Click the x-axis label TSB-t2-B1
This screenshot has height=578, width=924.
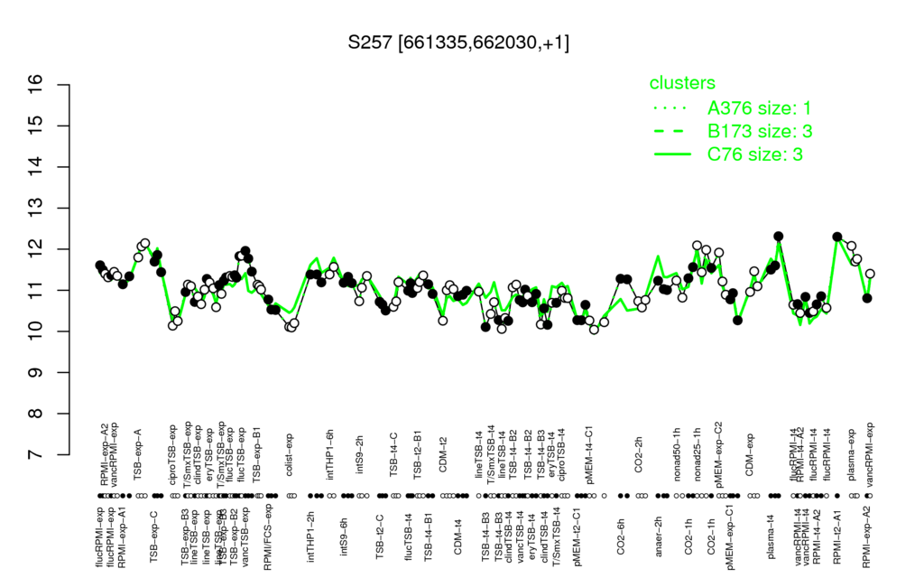(x=417, y=456)
